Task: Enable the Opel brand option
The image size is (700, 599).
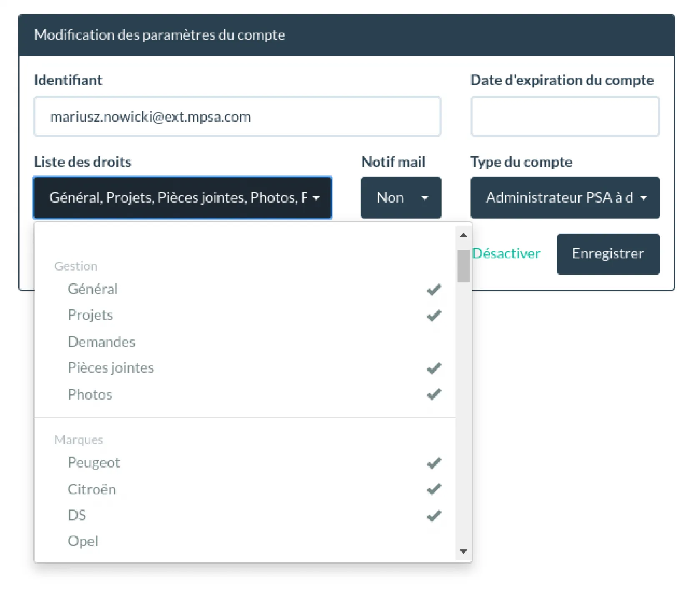Action: [83, 541]
